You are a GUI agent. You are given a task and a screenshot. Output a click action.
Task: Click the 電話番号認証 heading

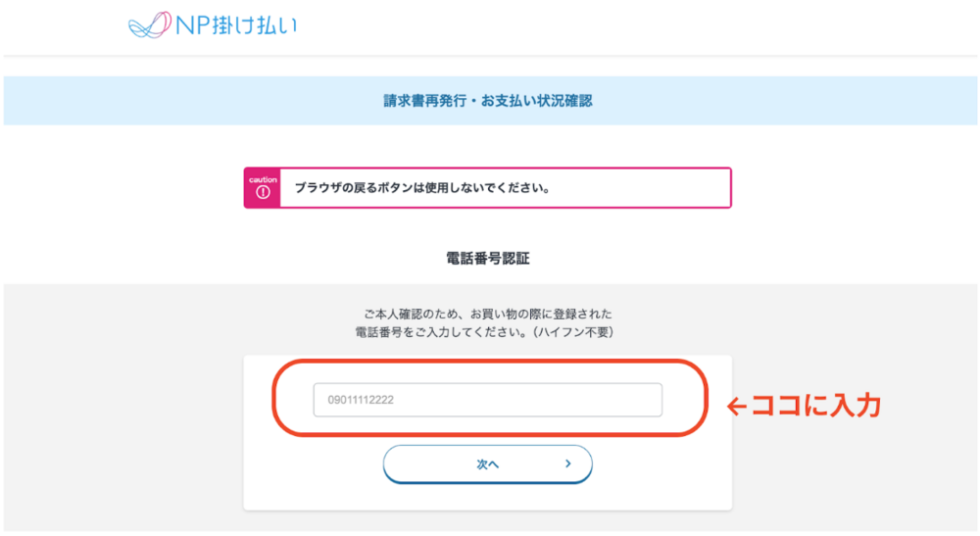(x=487, y=259)
